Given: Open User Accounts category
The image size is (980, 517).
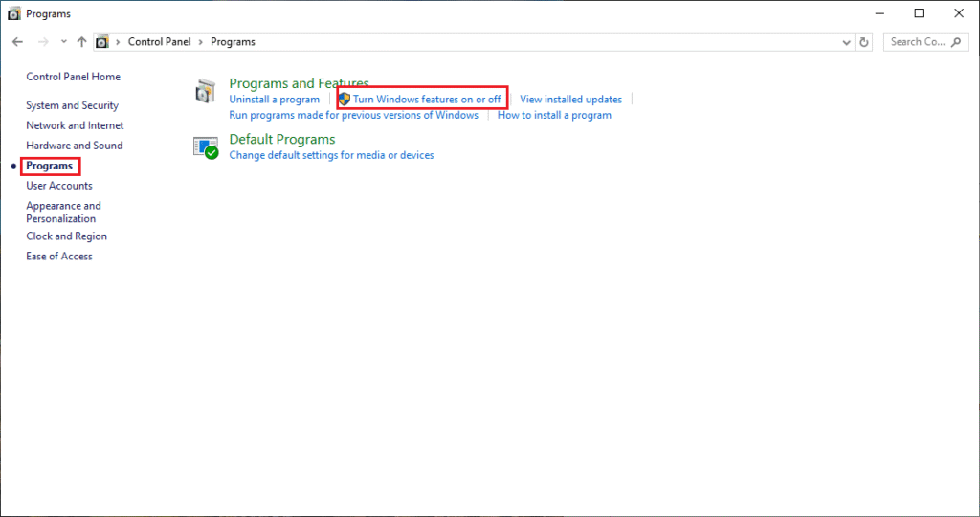Looking at the screenshot, I should pyautogui.click(x=59, y=186).
